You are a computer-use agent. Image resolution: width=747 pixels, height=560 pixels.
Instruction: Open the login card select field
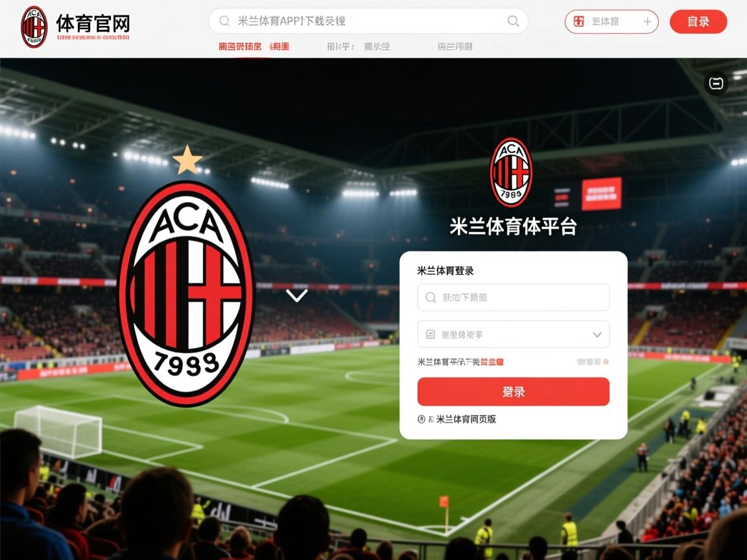click(x=514, y=334)
